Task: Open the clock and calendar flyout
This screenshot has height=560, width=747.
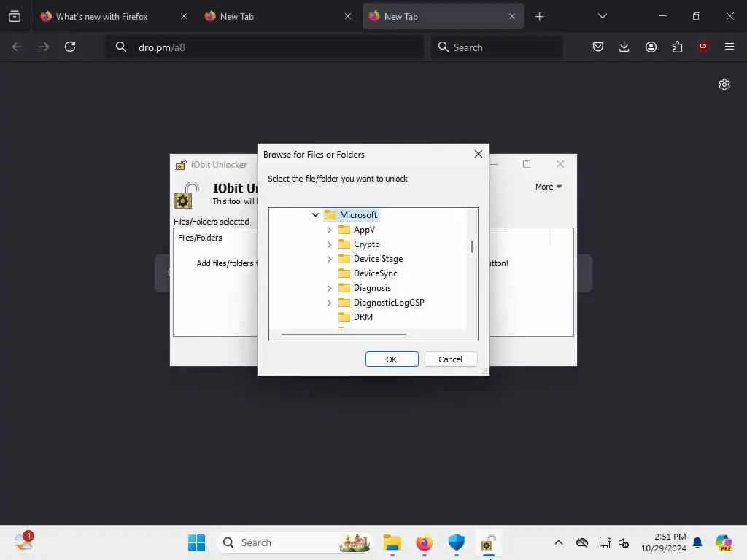Action: click(664, 542)
